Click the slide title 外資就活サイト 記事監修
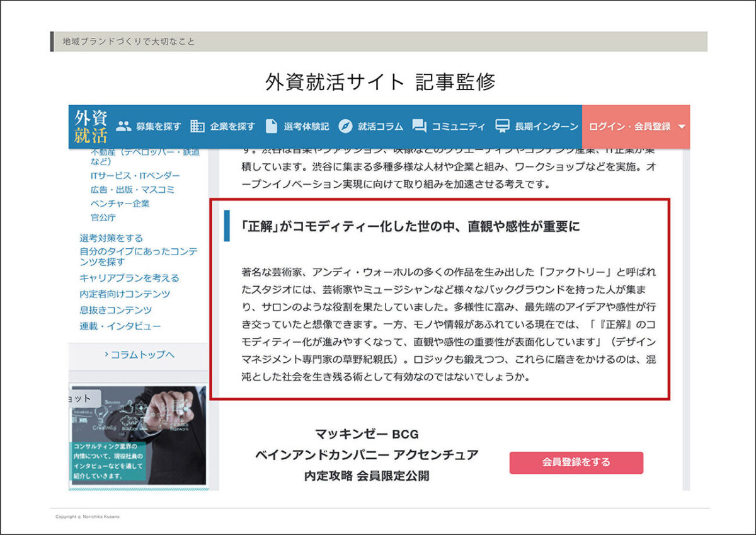 coord(380,82)
